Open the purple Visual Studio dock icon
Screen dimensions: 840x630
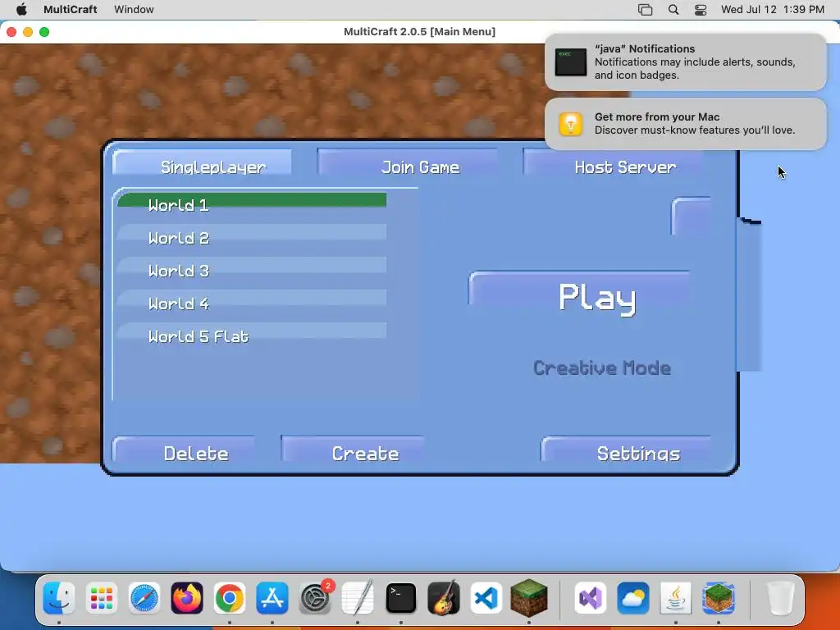pos(591,598)
